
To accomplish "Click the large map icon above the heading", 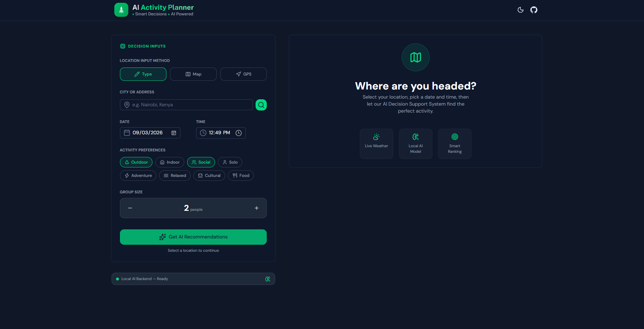I will [x=416, y=57].
